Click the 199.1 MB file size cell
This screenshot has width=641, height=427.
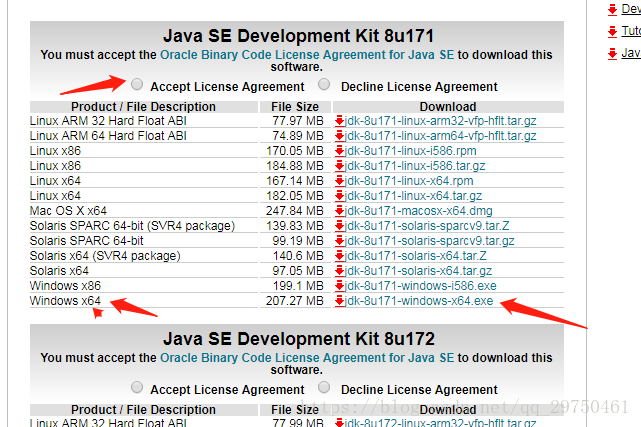click(x=298, y=286)
